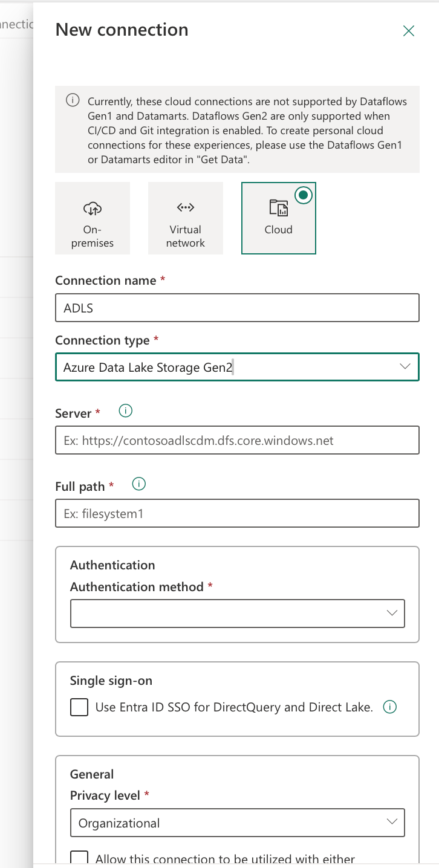The width and height of the screenshot is (439, 868).
Task: Click the info icon in the banner
Action: tap(73, 100)
